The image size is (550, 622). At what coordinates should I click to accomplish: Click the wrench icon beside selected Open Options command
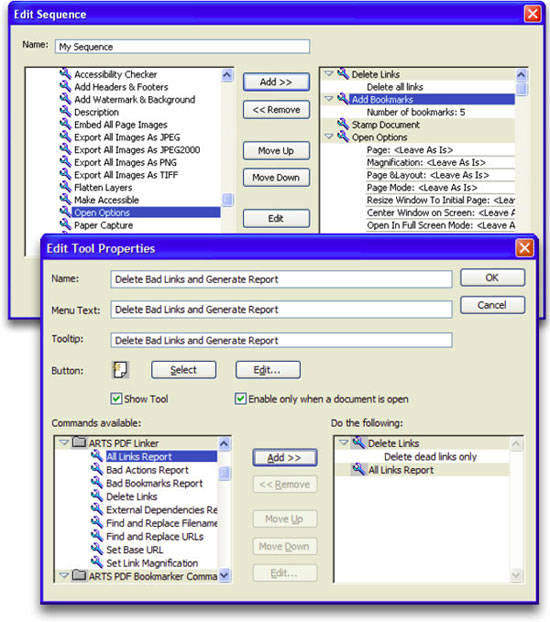65,212
